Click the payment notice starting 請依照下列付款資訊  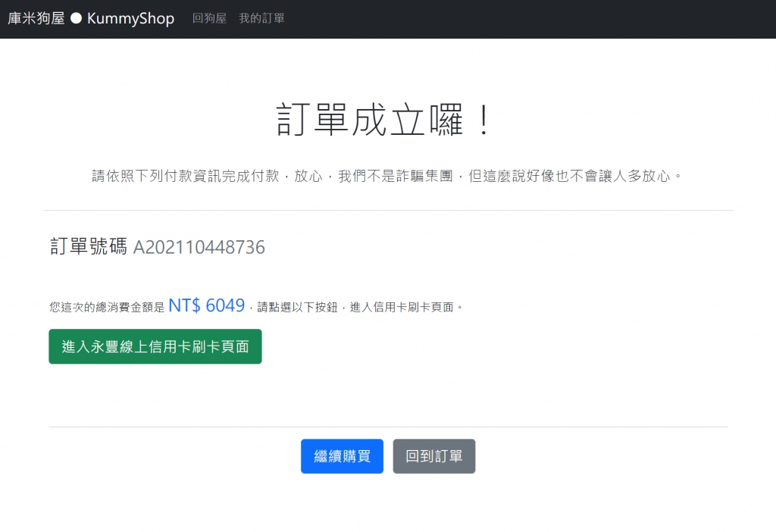(387, 176)
